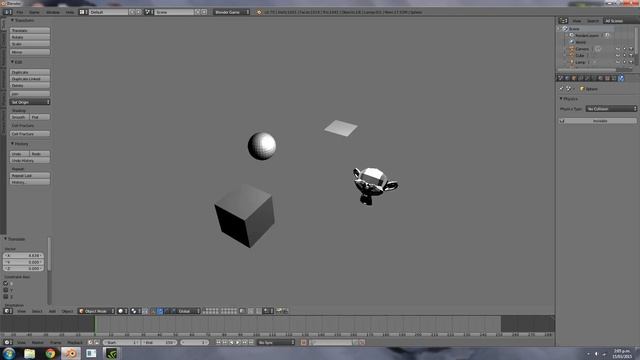Screen dimensions: 640x360
Task: Click the scene browse icon beside Scene field
Action: point(149,12)
